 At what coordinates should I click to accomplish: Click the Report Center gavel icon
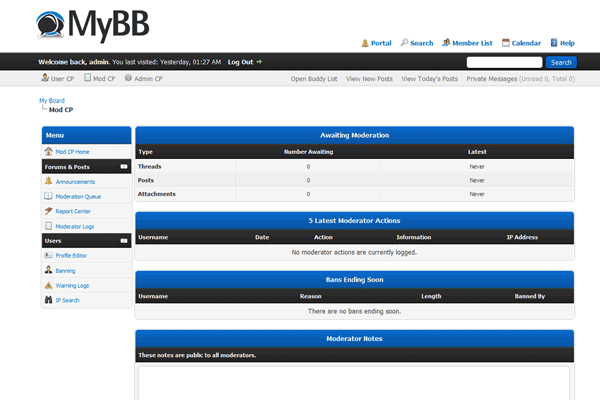(x=48, y=211)
